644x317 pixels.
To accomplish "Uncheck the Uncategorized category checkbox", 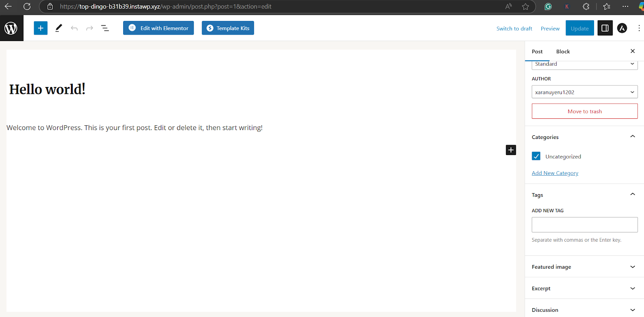I will (x=536, y=156).
